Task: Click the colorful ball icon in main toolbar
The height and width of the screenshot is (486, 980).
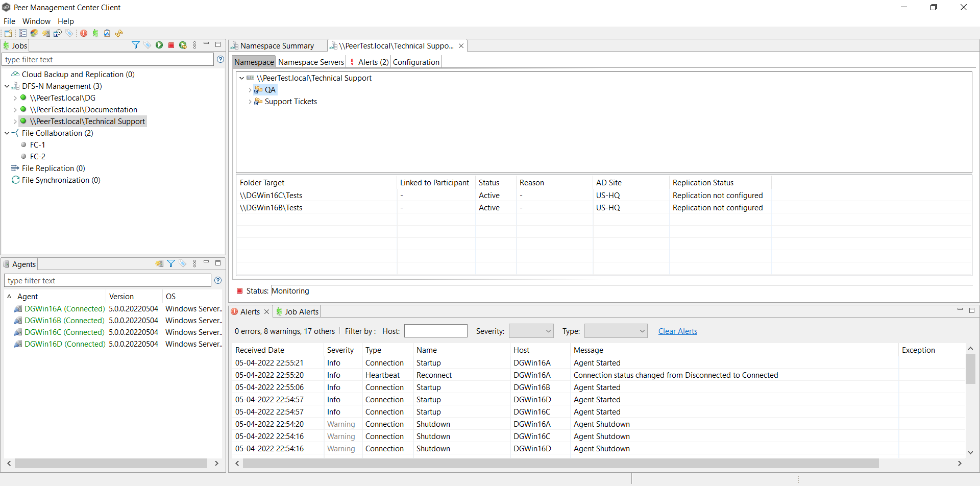Action: 34,33
